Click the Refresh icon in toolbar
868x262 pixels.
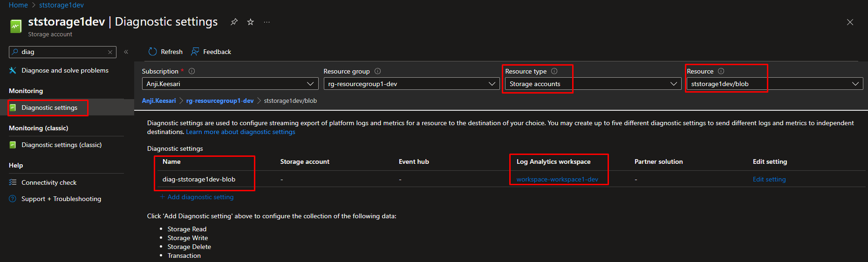(152, 52)
